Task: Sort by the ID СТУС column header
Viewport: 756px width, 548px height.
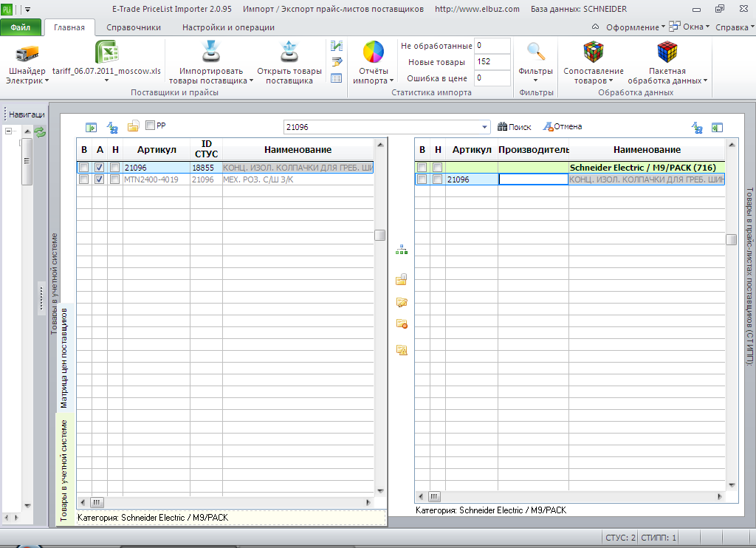Action: tap(206, 149)
